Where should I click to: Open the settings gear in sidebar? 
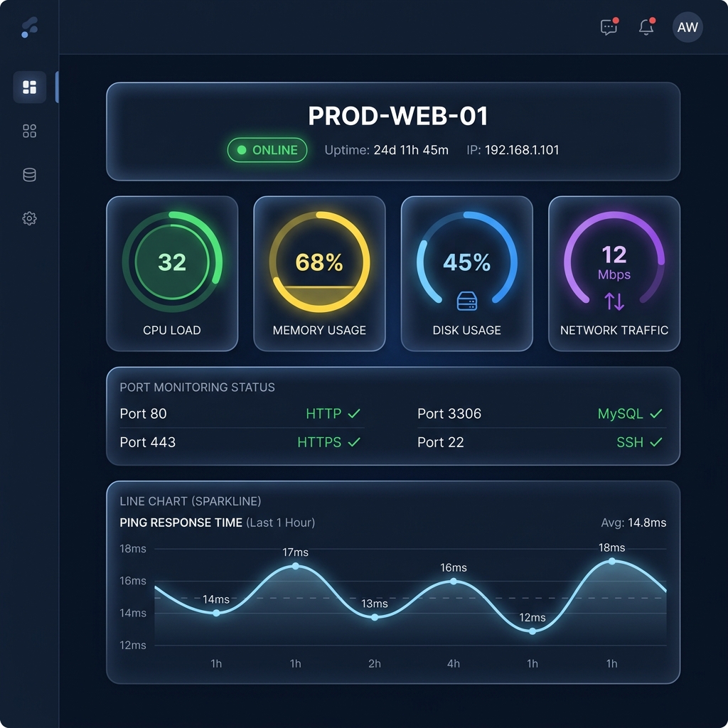click(x=29, y=218)
